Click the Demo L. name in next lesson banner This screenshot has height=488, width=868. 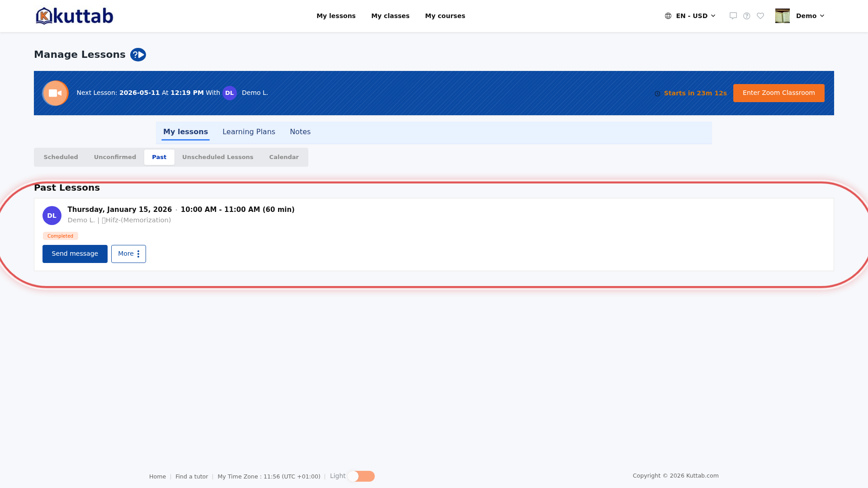pyautogui.click(x=255, y=93)
